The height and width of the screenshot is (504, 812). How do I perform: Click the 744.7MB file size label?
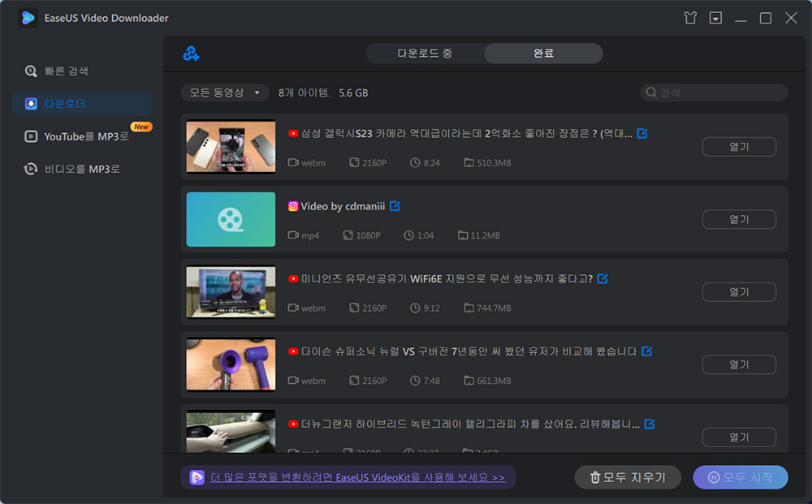tap(488, 308)
